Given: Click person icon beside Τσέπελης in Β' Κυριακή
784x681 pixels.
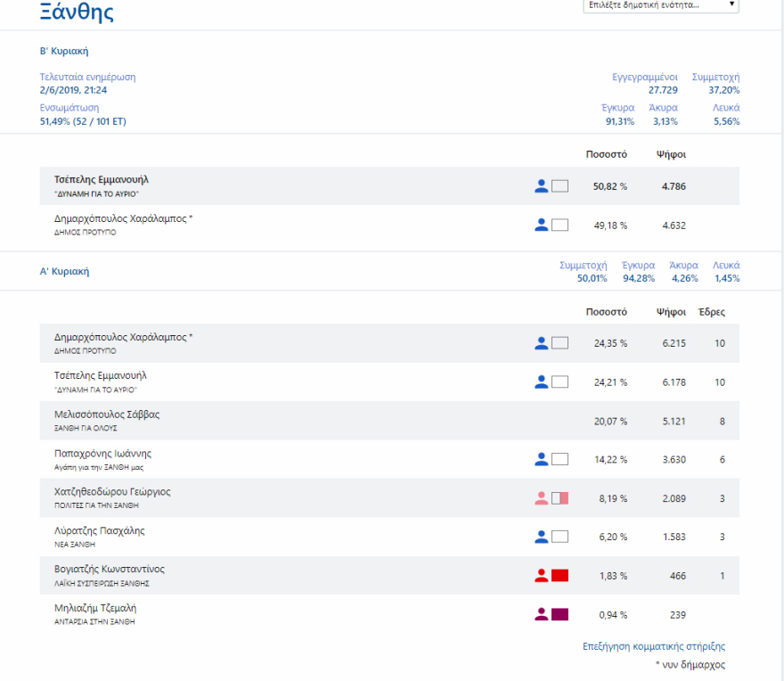Looking at the screenshot, I should (541, 186).
